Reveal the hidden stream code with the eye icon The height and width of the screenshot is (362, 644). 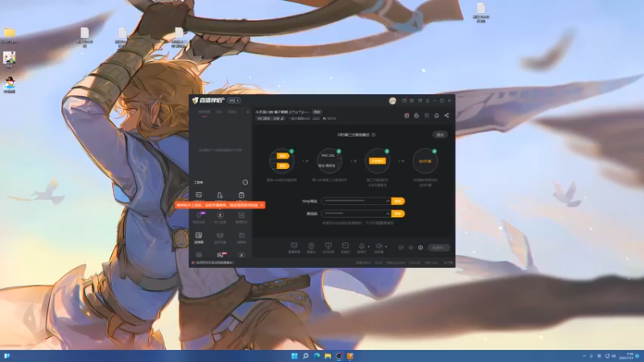click(x=388, y=213)
